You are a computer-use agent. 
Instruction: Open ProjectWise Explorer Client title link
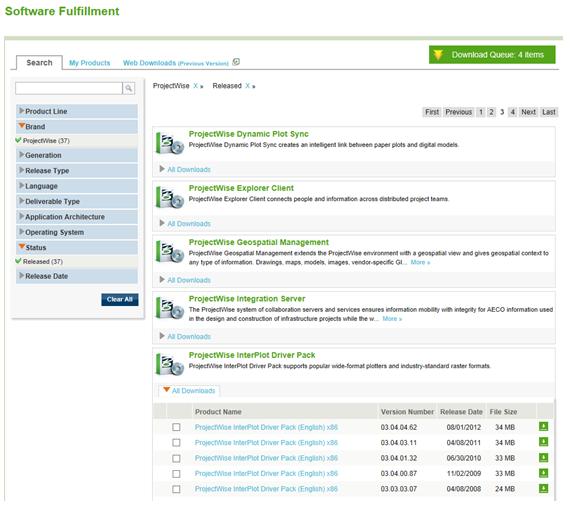point(241,188)
